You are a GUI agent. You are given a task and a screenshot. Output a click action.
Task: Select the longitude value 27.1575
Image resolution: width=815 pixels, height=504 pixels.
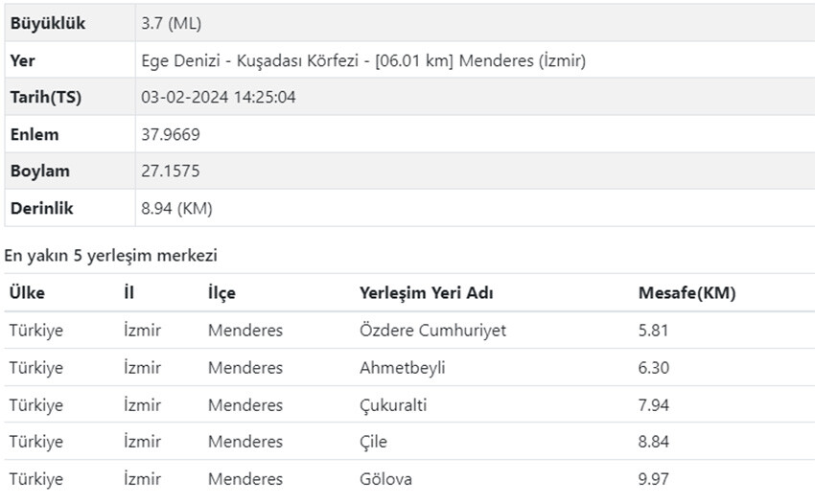point(171,172)
